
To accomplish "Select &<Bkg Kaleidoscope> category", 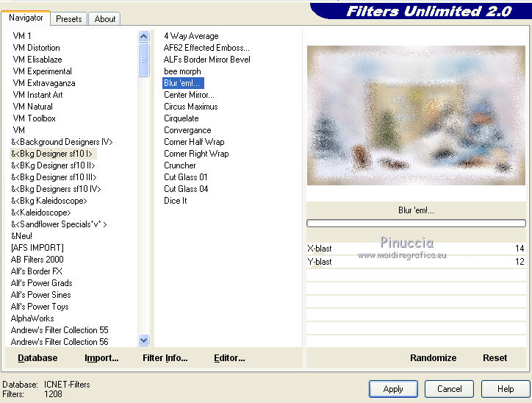I will 48,201.
